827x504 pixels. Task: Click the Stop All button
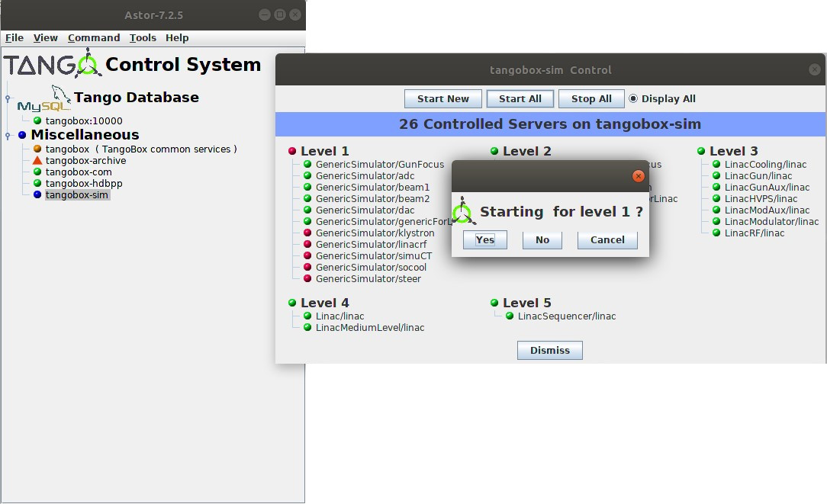tap(591, 98)
